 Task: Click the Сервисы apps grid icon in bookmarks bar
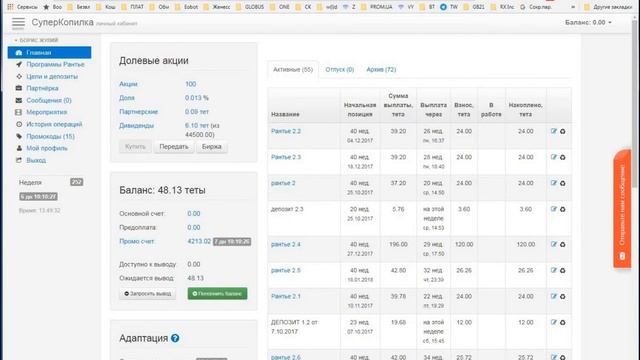(x=11, y=7)
